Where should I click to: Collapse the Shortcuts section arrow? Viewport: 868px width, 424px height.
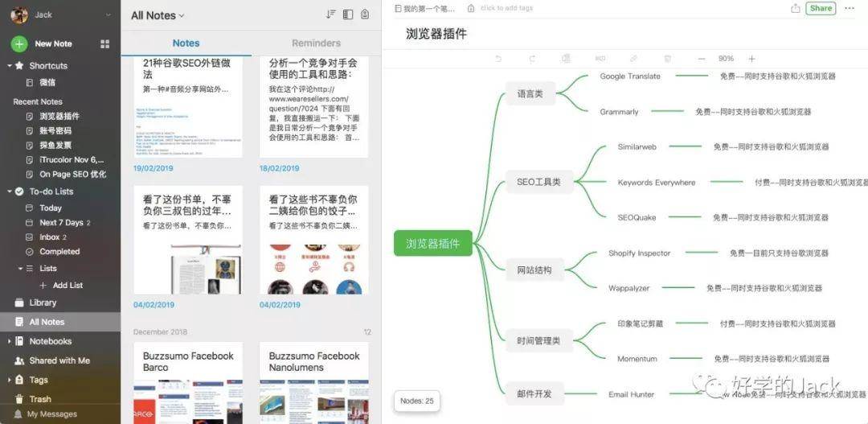[10, 65]
